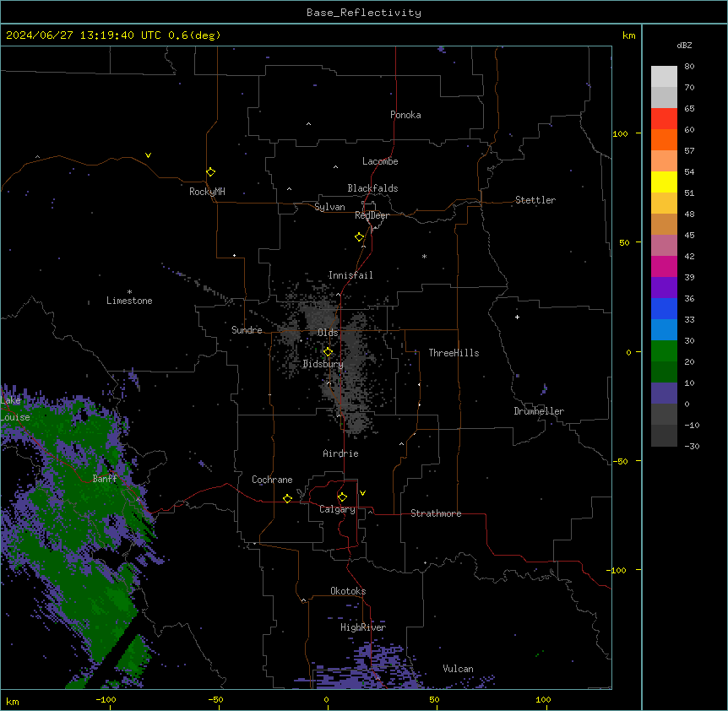Select the Strathmore label

[436, 513]
